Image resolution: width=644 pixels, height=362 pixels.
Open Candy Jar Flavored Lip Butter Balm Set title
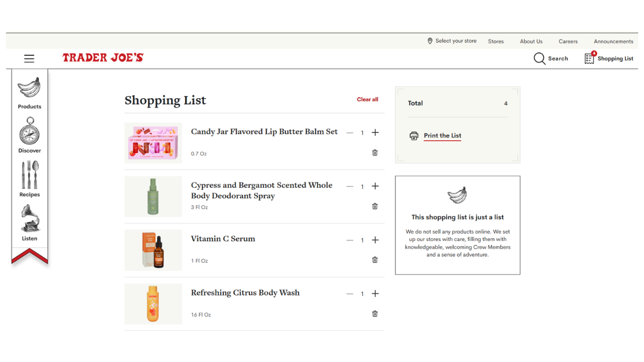coord(265,132)
